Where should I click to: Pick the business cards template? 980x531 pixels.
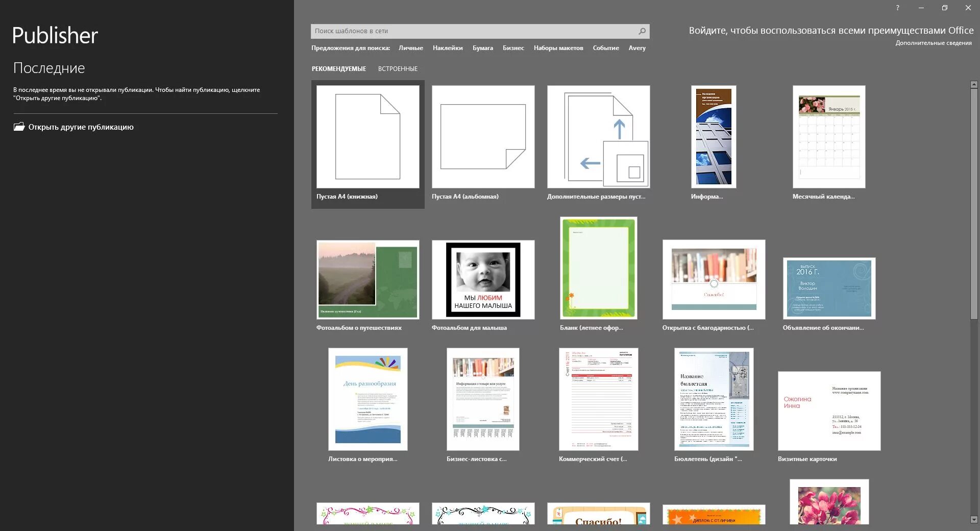click(829, 411)
